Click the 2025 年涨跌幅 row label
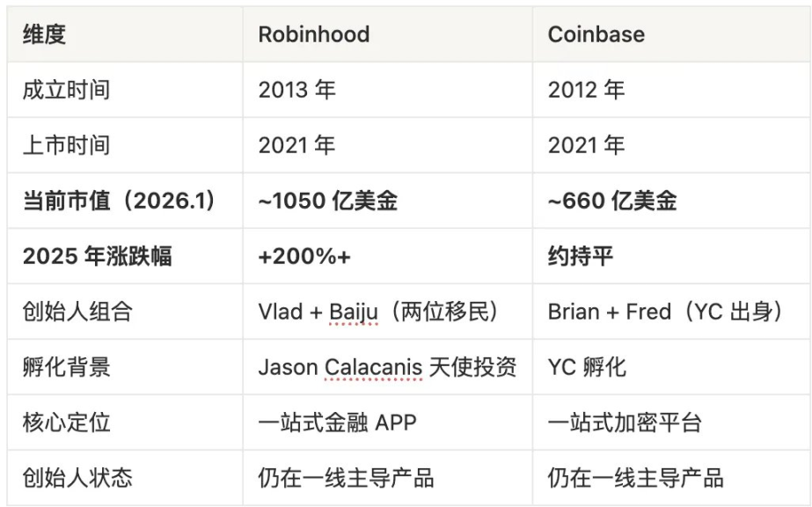Screen dimensions: 812x507 [x=97, y=256]
